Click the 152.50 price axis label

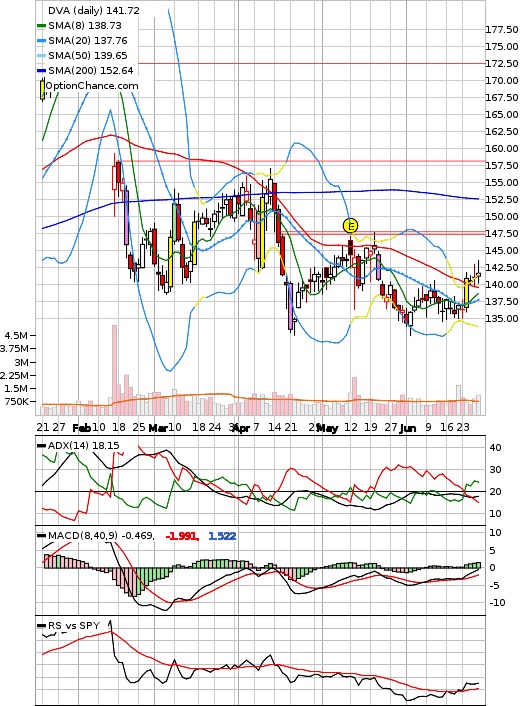[501, 199]
